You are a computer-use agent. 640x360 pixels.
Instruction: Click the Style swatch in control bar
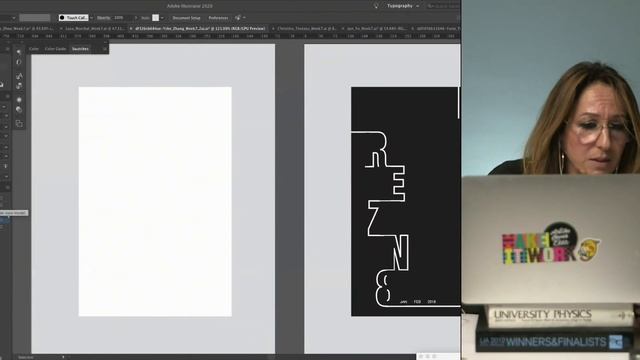[x=156, y=18]
